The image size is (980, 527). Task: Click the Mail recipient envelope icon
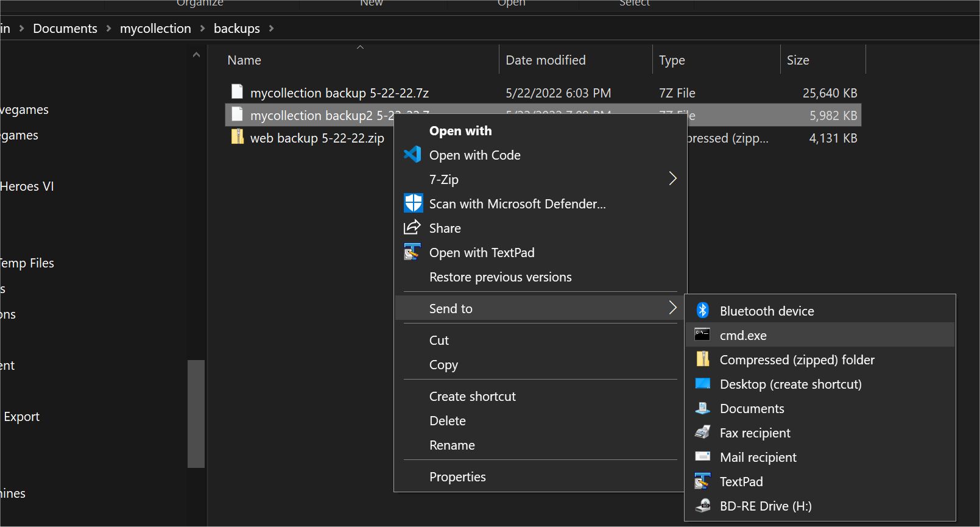[x=702, y=457]
